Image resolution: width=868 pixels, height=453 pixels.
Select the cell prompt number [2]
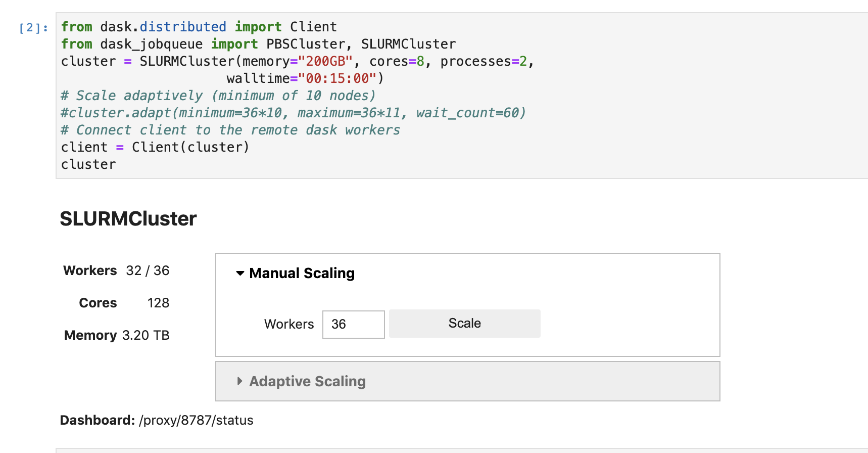coord(33,27)
